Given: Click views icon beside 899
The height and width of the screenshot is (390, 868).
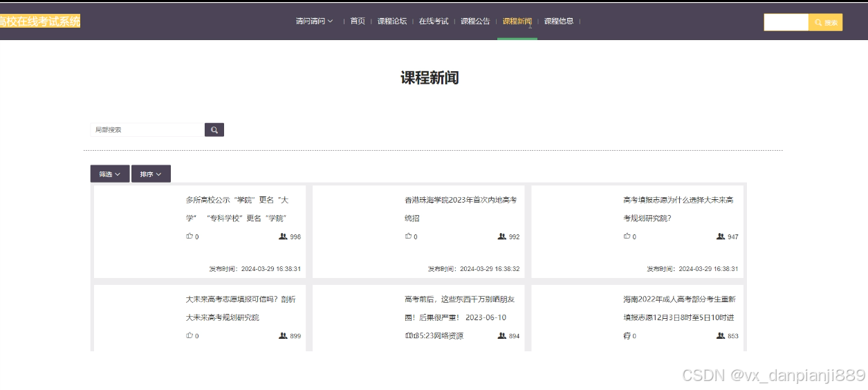Looking at the screenshot, I should (283, 335).
